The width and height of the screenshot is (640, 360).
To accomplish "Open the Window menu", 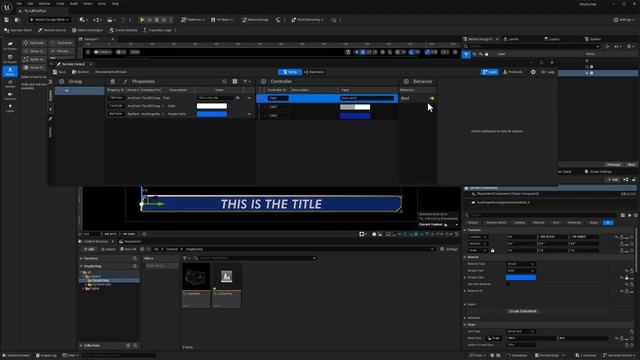I will pos(44,4).
